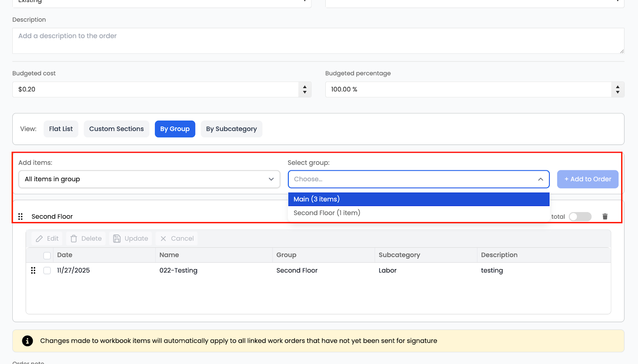Screen dimensions: 638x364
Task: Select the Custom Sections view button
Action: pos(116,129)
